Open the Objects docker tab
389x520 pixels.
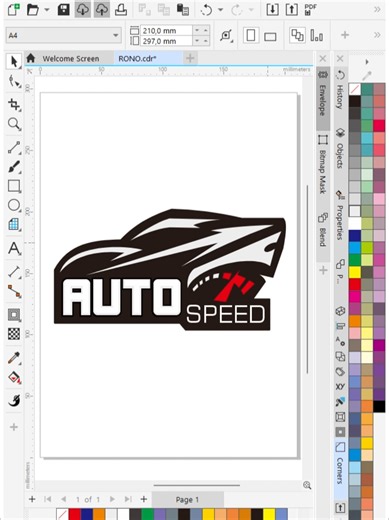pos(340,149)
